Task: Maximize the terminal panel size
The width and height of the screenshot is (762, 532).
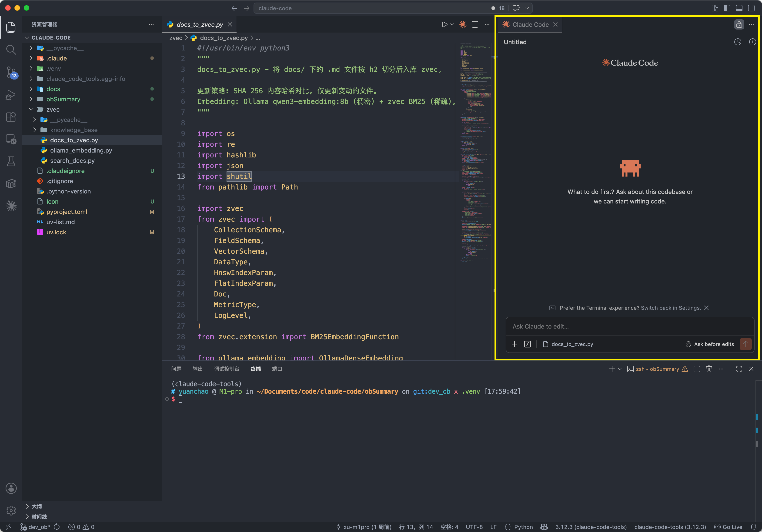Action: tap(739, 369)
